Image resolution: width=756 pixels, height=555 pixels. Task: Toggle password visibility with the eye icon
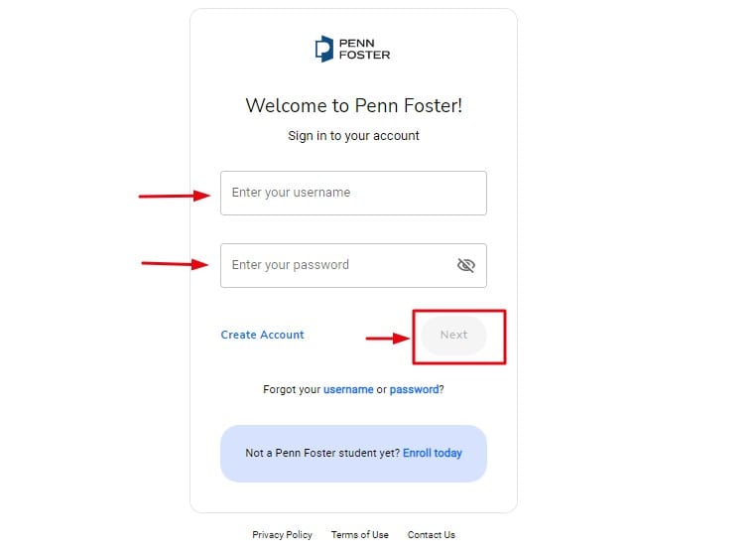pos(465,265)
